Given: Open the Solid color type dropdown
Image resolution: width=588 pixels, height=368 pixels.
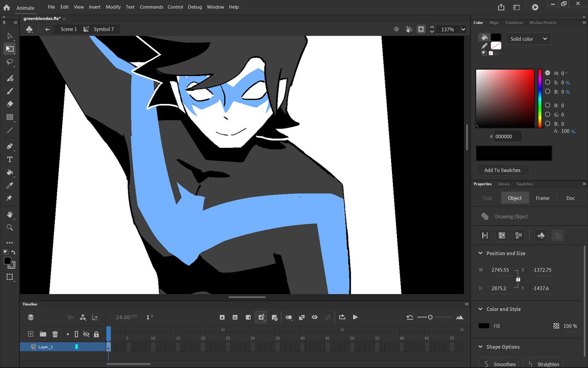Looking at the screenshot, I should coord(529,39).
